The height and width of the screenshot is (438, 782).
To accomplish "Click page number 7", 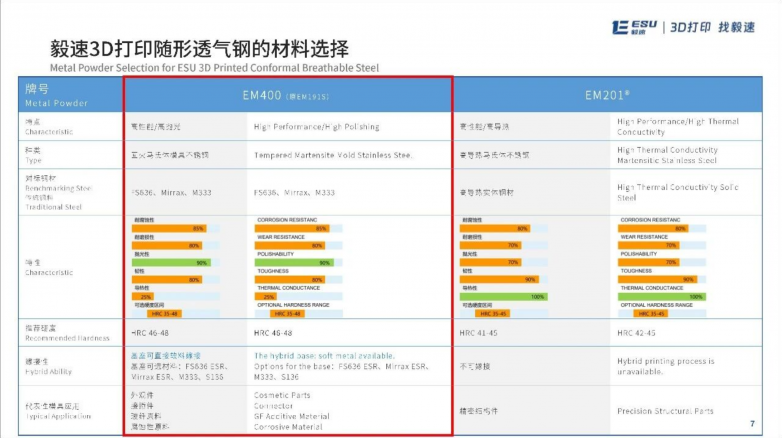I will [751, 424].
